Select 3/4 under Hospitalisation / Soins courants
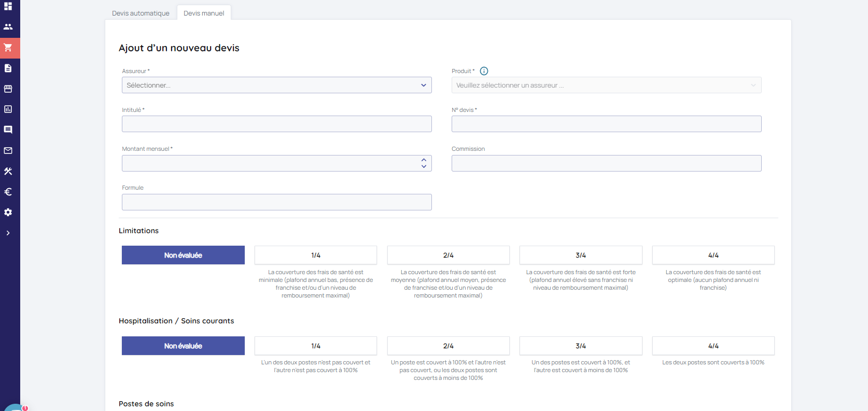Image resolution: width=868 pixels, height=411 pixels. 580,346
